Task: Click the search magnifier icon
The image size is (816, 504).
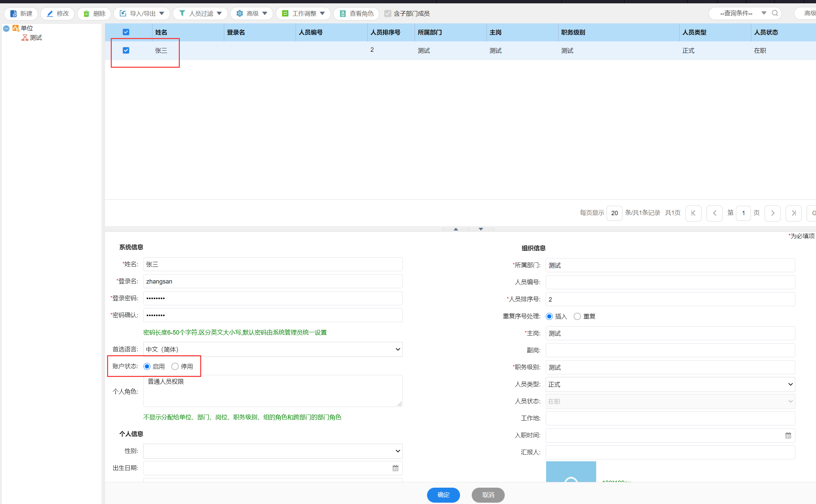Action: click(x=775, y=13)
